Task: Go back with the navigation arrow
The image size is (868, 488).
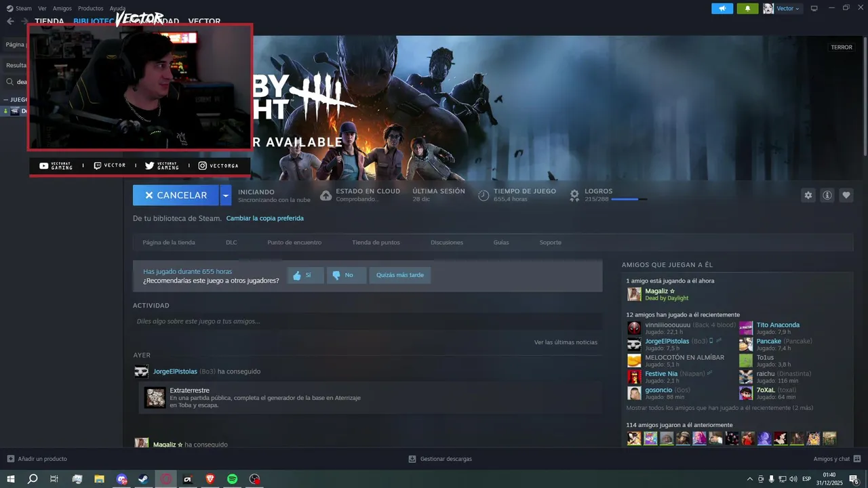Action: coord(10,21)
